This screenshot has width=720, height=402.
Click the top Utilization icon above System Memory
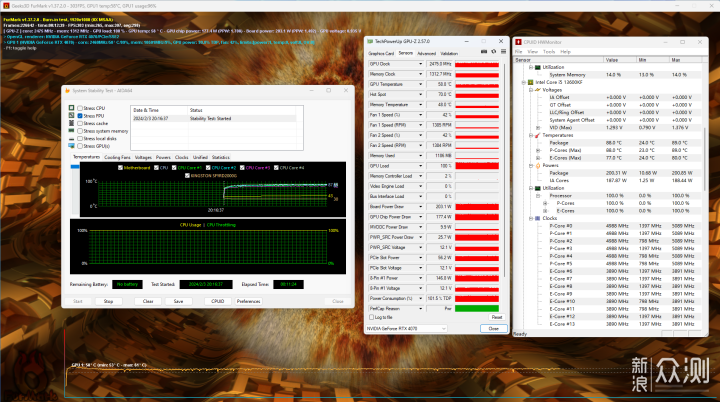(x=538, y=67)
